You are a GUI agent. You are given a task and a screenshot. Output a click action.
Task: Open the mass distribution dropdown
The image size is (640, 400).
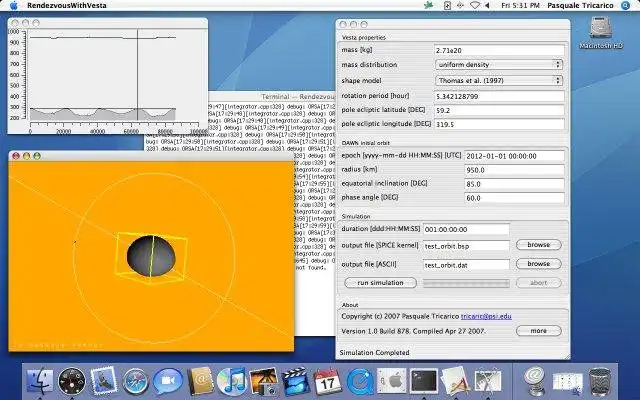pyautogui.click(x=499, y=64)
